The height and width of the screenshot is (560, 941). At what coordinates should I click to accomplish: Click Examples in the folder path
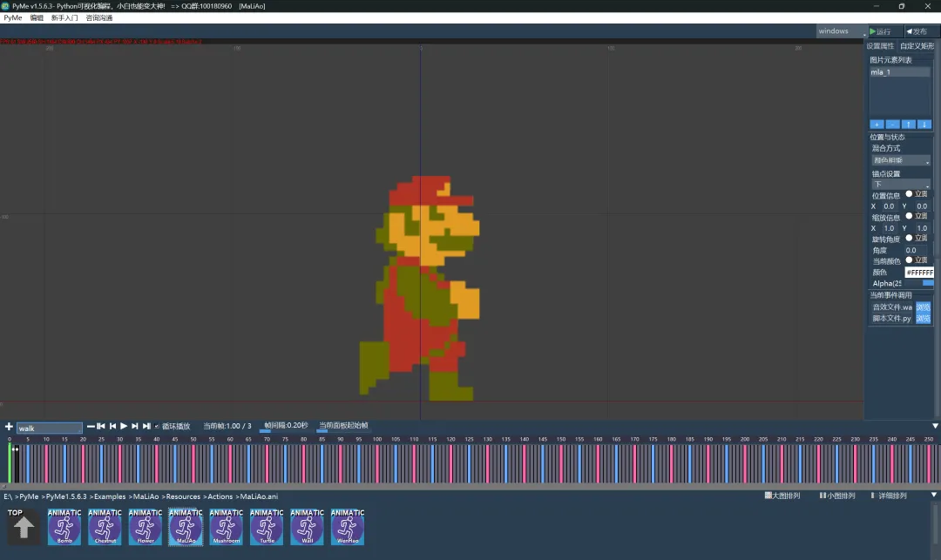[x=110, y=496]
